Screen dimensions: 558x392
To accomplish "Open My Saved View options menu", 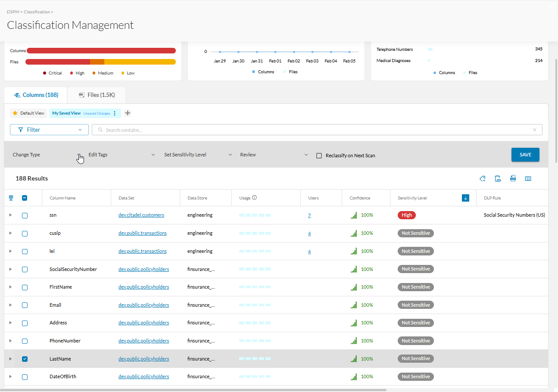I will click(115, 113).
